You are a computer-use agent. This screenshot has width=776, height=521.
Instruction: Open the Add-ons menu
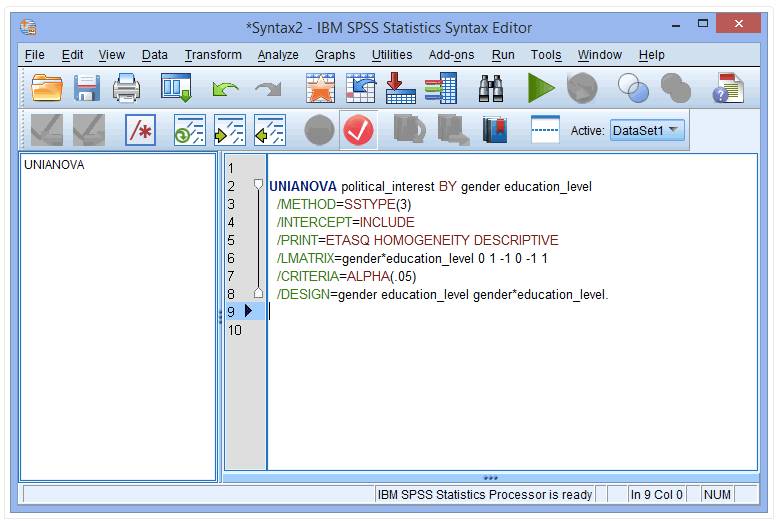point(451,55)
